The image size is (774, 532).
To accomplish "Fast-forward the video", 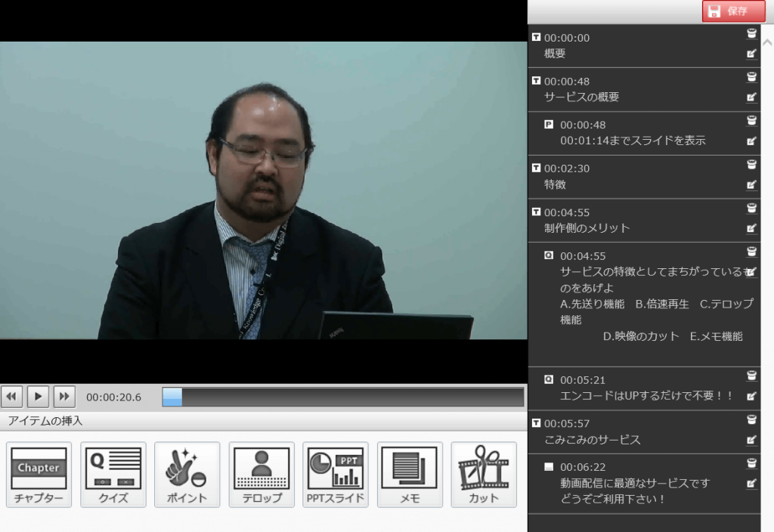I will pos(64,396).
